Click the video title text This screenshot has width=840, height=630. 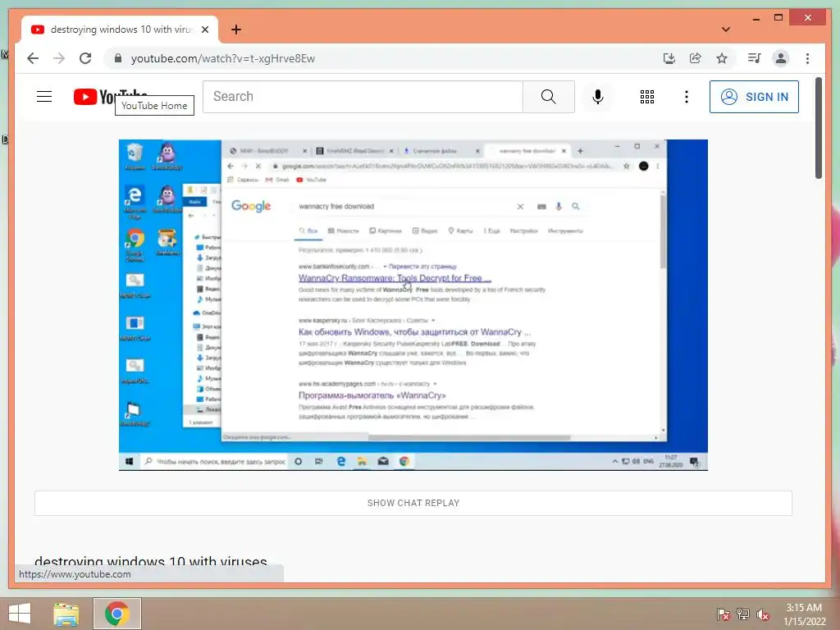click(151, 561)
